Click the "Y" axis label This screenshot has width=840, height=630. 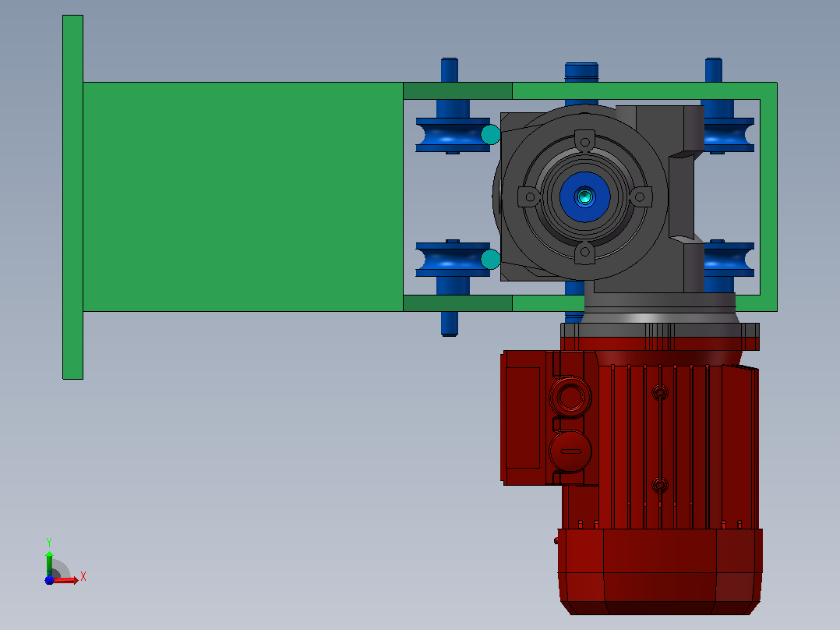pyautogui.click(x=49, y=543)
